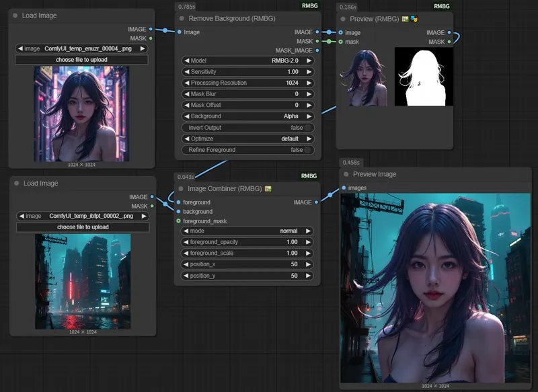Click the MASK_IMAGE output socket on Remove Background
538x392 pixels.
pyautogui.click(x=317, y=50)
